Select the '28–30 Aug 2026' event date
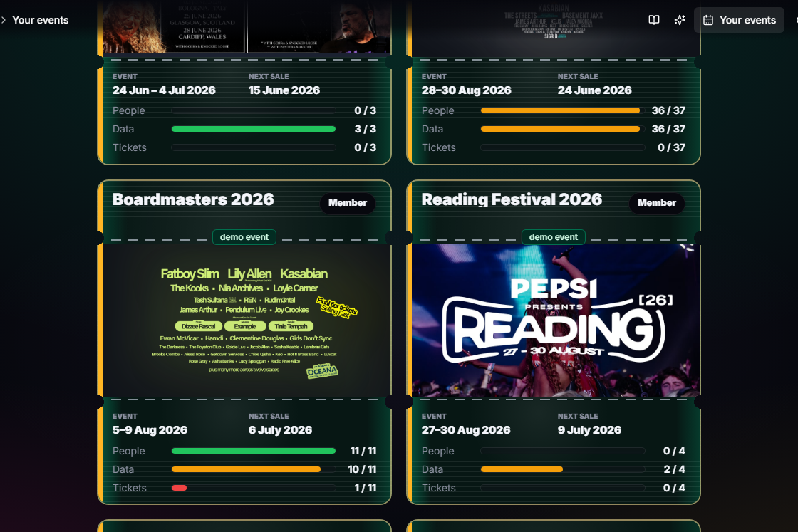Image resolution: width=798 pixels, height=532 pixels. (x=466, y=90)
